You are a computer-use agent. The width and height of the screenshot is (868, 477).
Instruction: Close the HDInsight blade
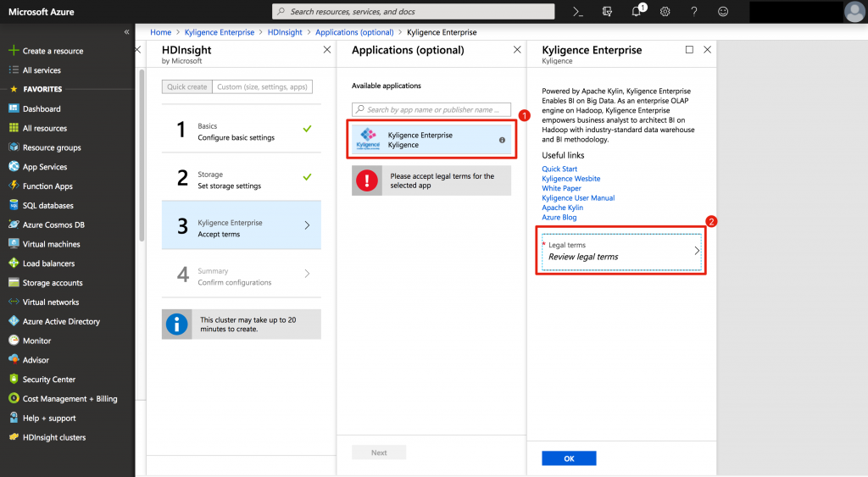pos(327,50)
